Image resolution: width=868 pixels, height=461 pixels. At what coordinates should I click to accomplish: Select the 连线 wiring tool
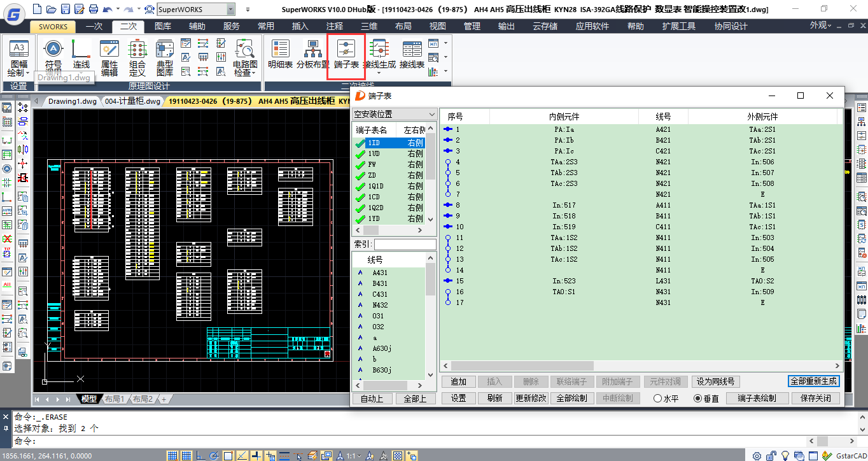coord(81,56)
